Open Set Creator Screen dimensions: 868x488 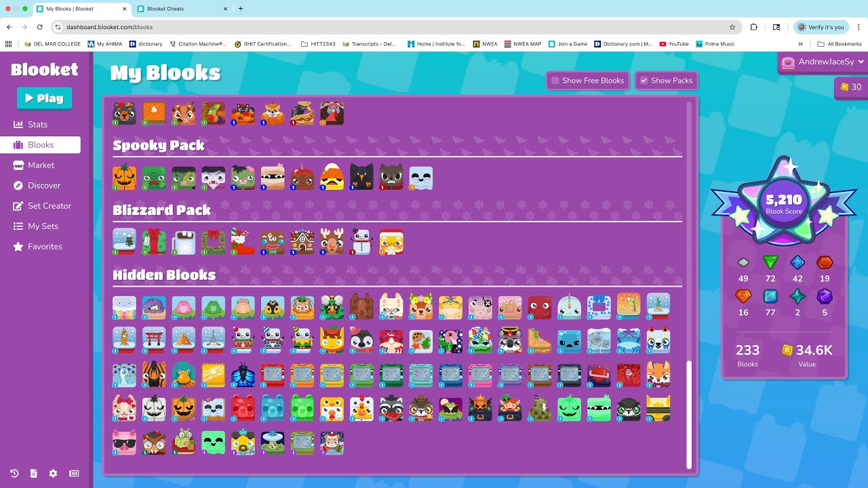40,206
